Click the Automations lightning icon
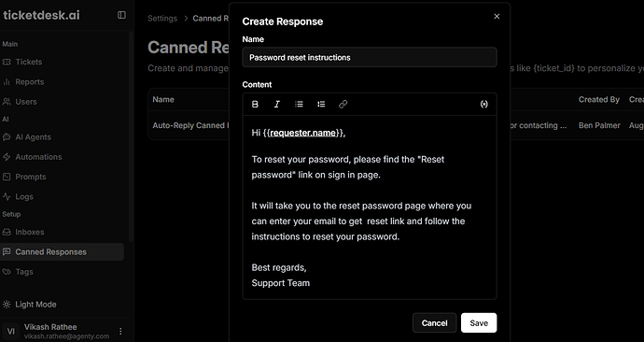 (x=7, y=157)
